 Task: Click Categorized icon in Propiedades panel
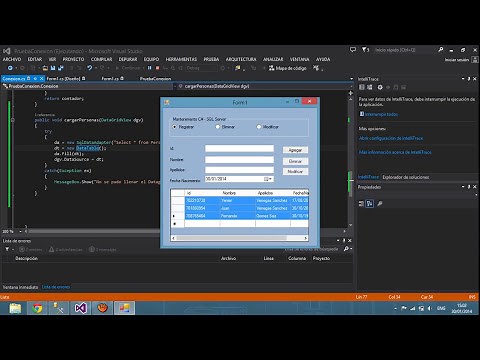coord(361,203)
